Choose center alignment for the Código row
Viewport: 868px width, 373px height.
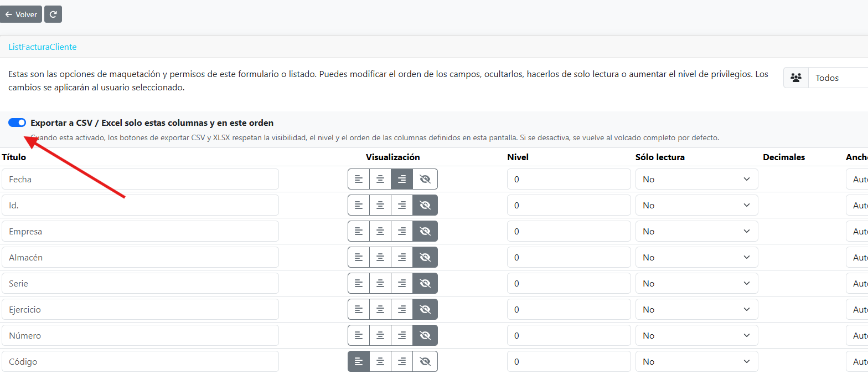(x=380, y=361)
